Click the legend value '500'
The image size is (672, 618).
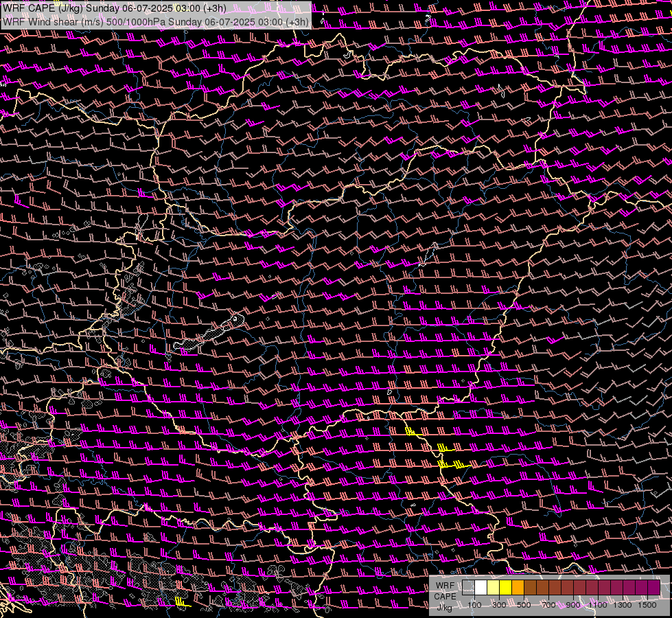click(x=524, y=605)
